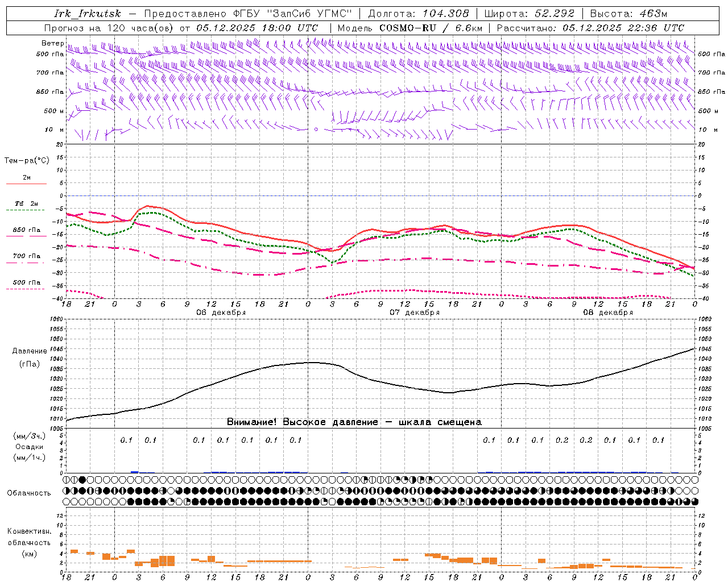Click the "Предоставлено ФГБУ ЗапСиб УГМС" provider text
The width and height of the screenshot is (728, 582).
pos(248,14)
